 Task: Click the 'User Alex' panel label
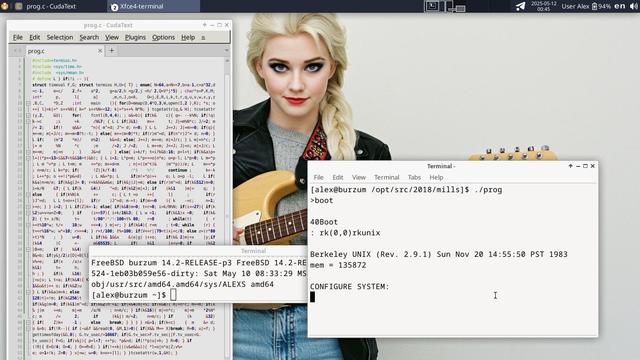tap(575, 6)
